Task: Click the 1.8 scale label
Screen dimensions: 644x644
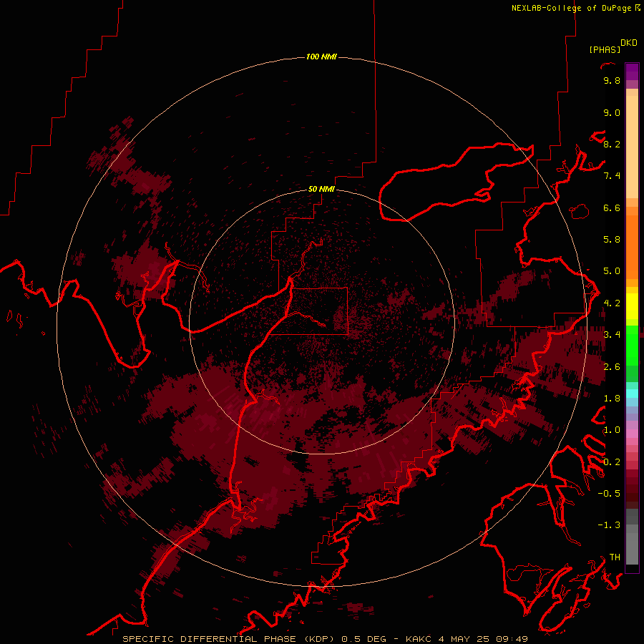Action: tap(612, 398)
